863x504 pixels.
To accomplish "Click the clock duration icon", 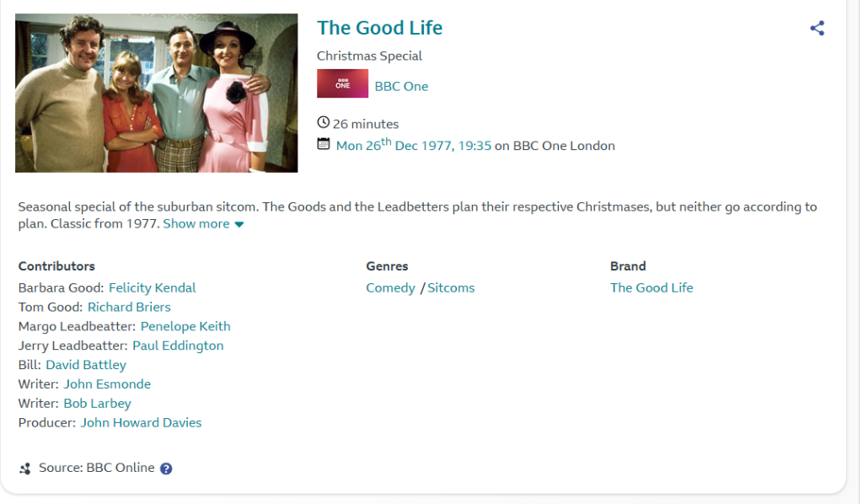I will click(x=324, y=123).
